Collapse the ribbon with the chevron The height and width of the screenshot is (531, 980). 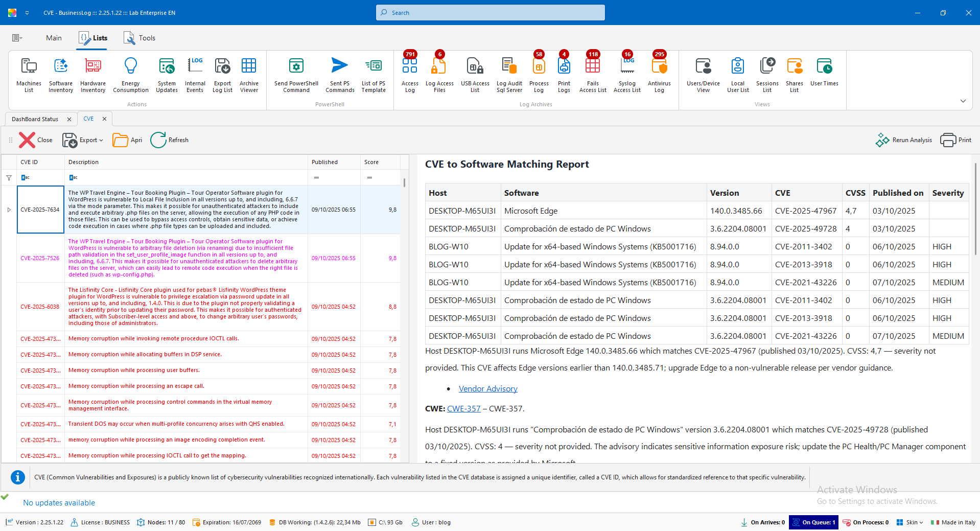click(x=963, y=101)
